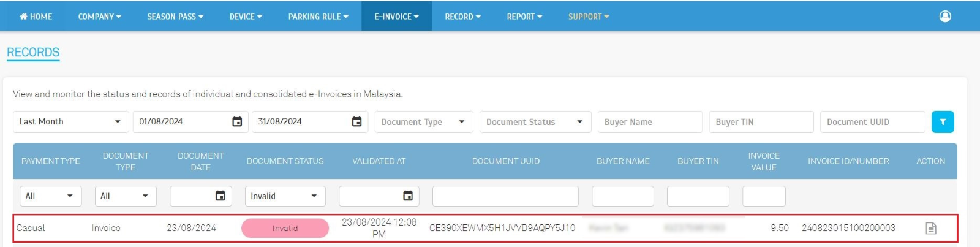The image size is (980, 247).
Task: Open calendar in Document Date column filter
Action: coord(220,196)
